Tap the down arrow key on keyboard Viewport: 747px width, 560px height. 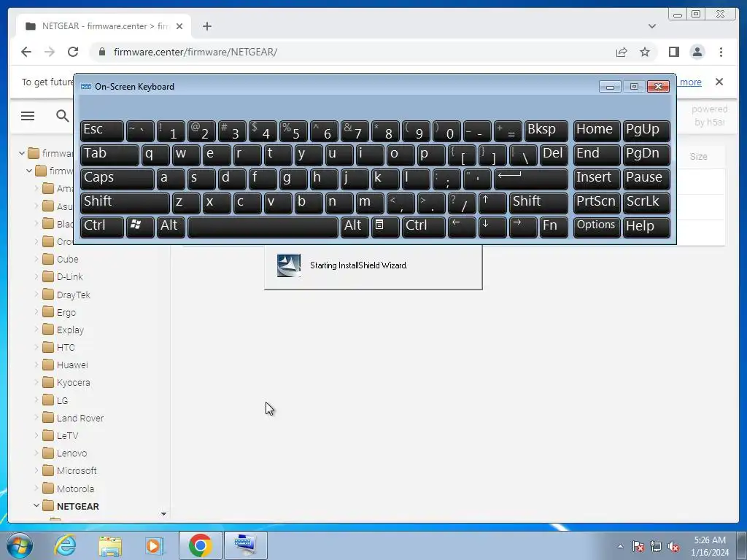click(492, 227)
